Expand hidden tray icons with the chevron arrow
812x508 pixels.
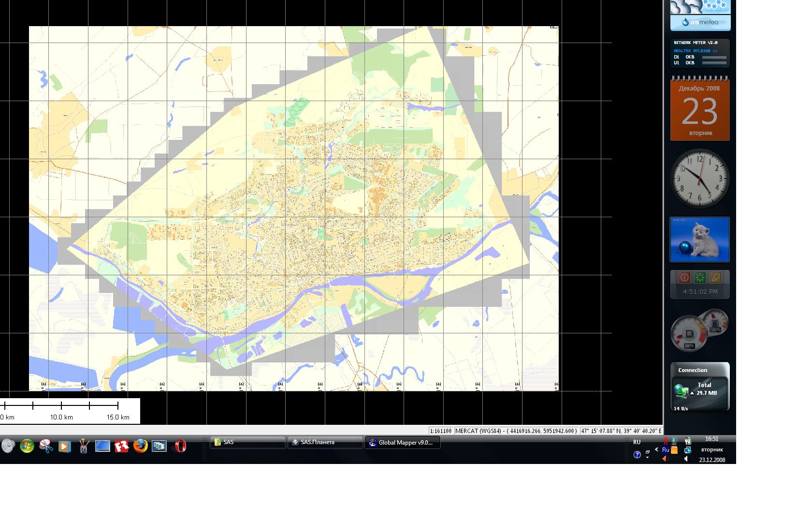[x=656, y=449]
